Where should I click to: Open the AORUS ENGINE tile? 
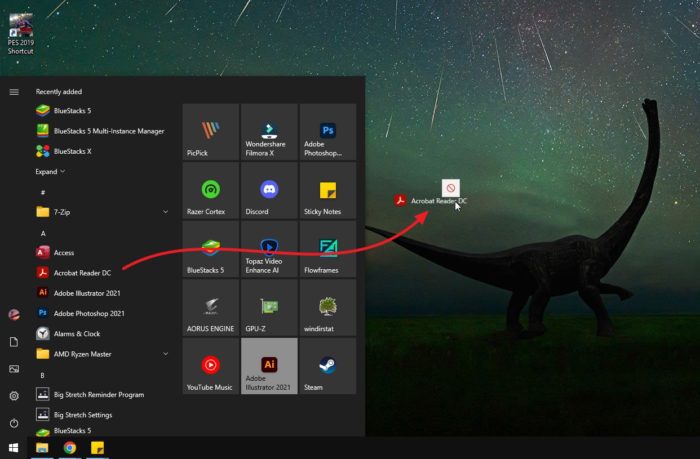point(211,308)
